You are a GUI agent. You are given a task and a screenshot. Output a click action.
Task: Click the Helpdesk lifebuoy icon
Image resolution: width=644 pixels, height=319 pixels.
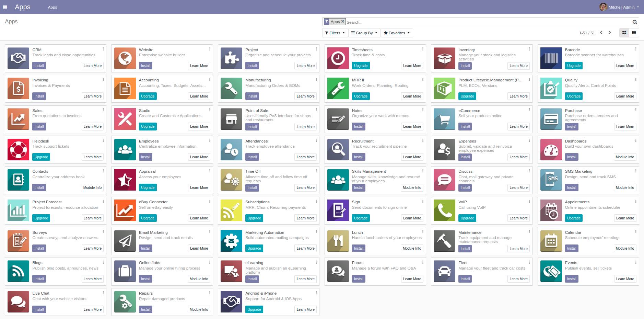[x=18, y=149]
